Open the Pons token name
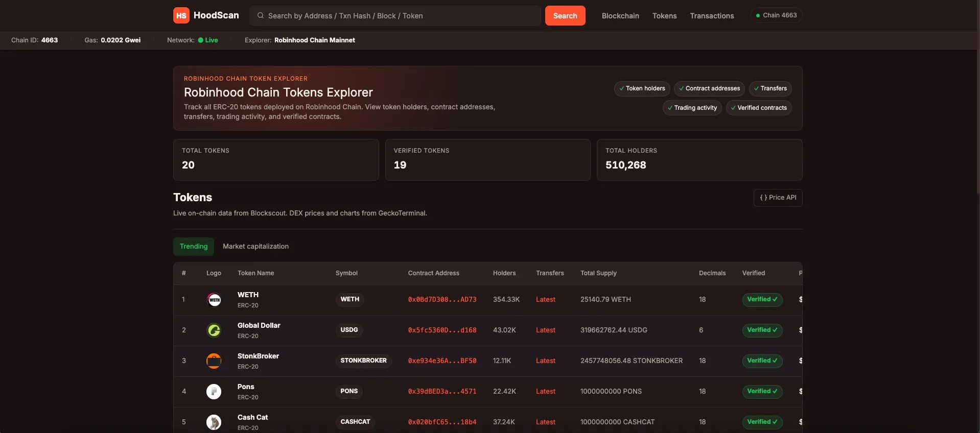Viewport: 980px width, 433px height. pyautogui.click(x=246, y=387)
